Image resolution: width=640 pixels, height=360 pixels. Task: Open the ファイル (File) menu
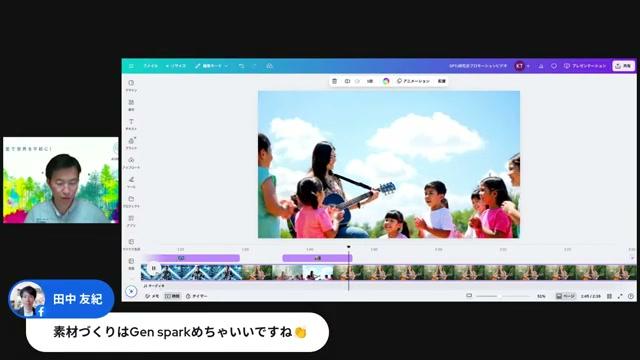tap(150, 66)
